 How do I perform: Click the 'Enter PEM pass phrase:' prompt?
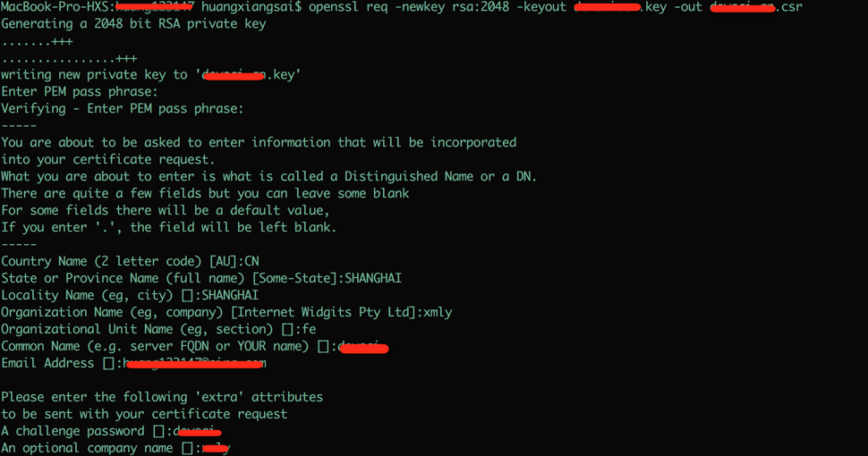[79, 92]
